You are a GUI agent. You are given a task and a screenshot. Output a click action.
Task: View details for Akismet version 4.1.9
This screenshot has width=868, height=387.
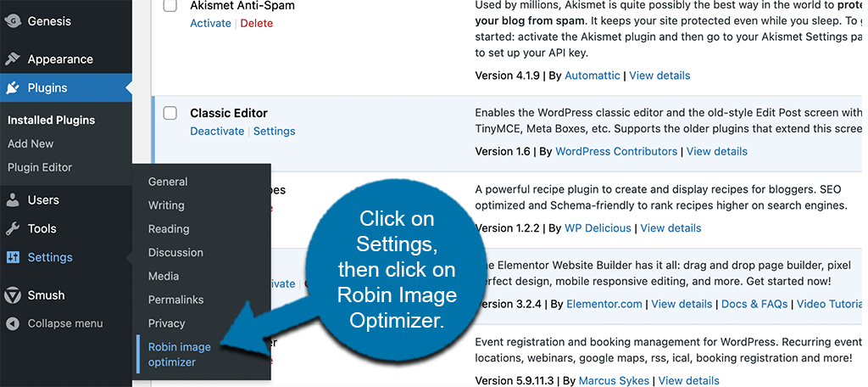tap(659, 76)
